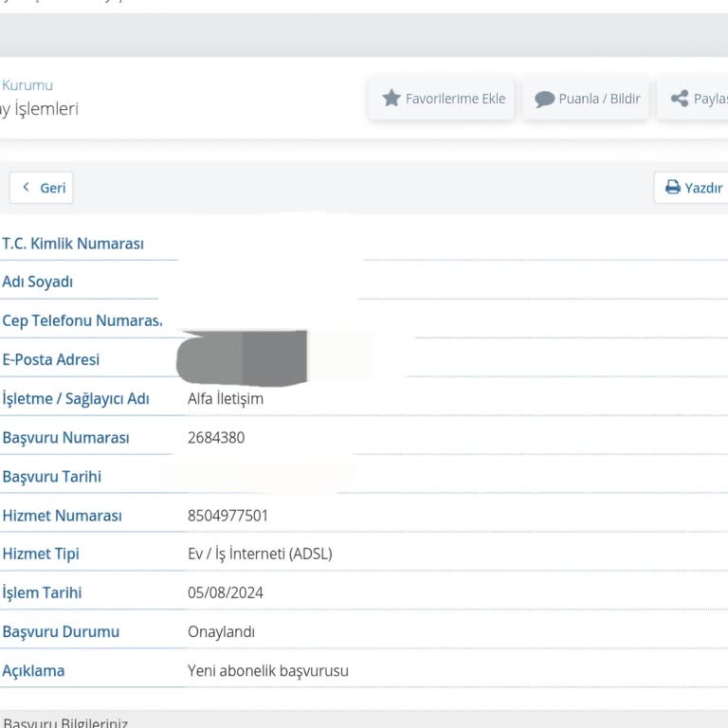
Task: Click the Onaylandı status value
Action: pos(222,632)
